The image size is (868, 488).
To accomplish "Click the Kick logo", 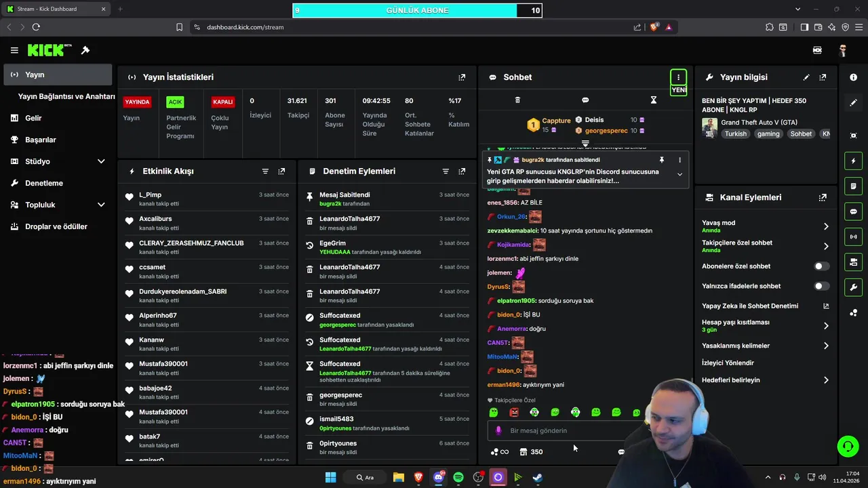I will coord(49,50).
